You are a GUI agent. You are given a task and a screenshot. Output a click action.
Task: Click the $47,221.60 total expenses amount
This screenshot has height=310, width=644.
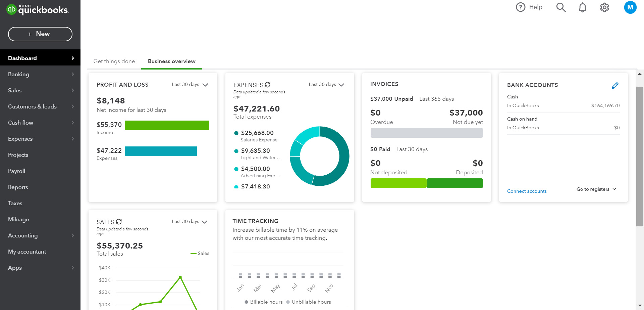coord(257,108)
